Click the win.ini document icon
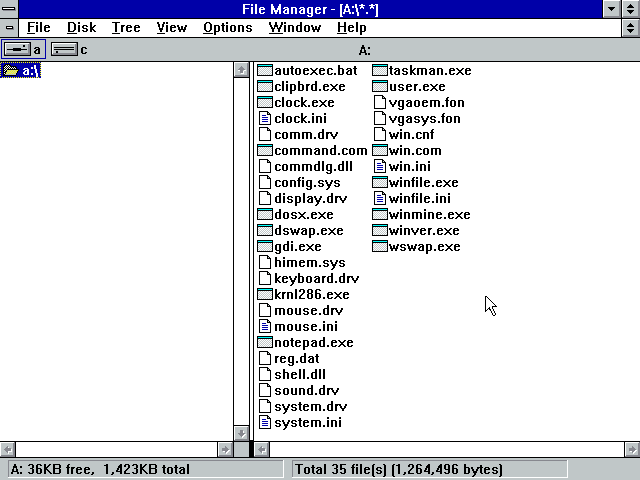640x480 pixels. click(380, 167)
